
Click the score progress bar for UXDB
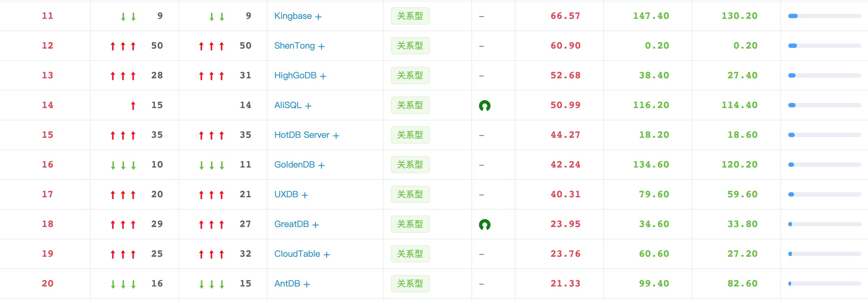click(x=825, y=194)
